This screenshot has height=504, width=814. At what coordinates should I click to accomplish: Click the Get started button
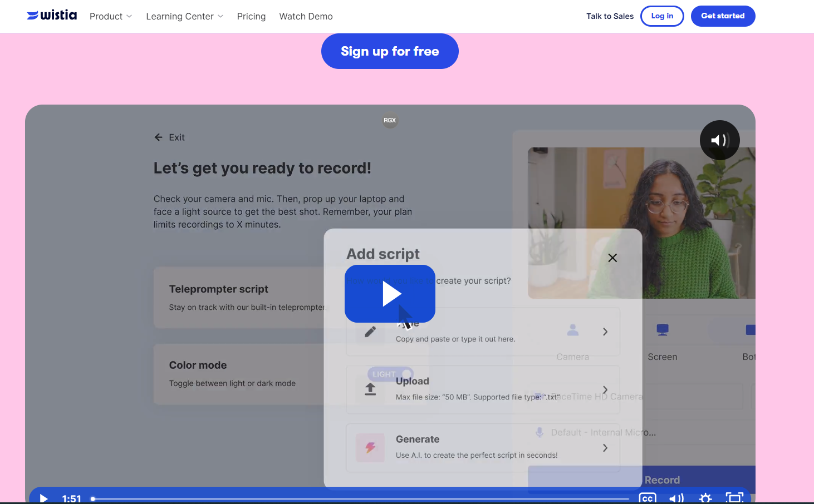(x=723, y=16)
